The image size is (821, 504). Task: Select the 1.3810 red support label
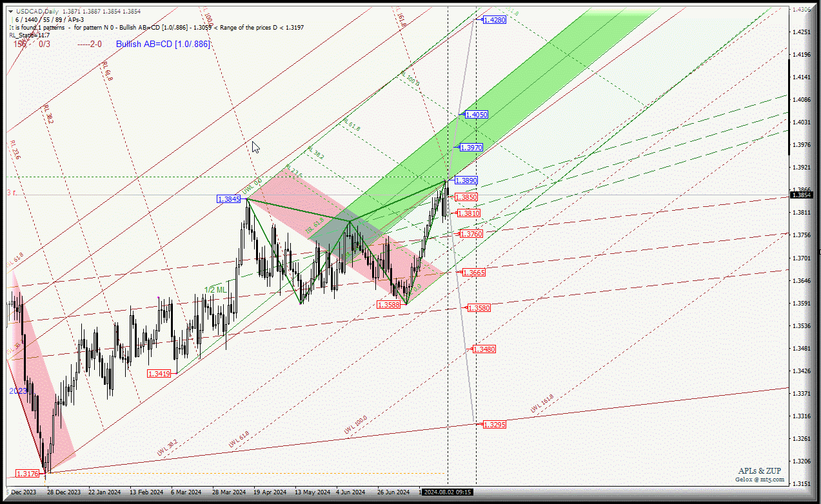469,213
